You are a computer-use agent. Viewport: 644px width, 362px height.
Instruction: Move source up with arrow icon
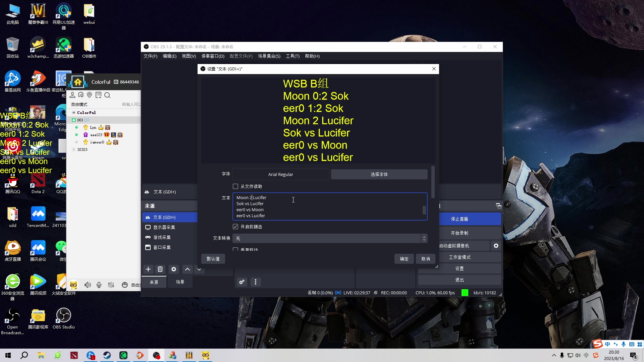point(187,269)
